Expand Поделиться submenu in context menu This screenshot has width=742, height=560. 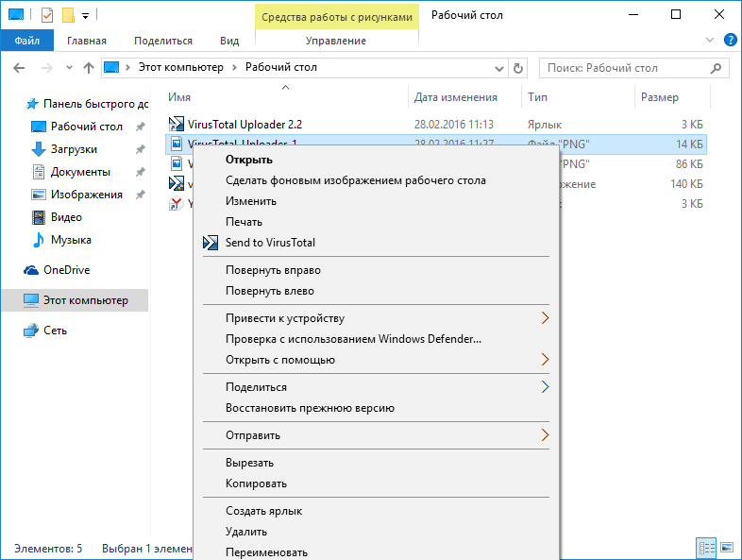pos(545,387)
